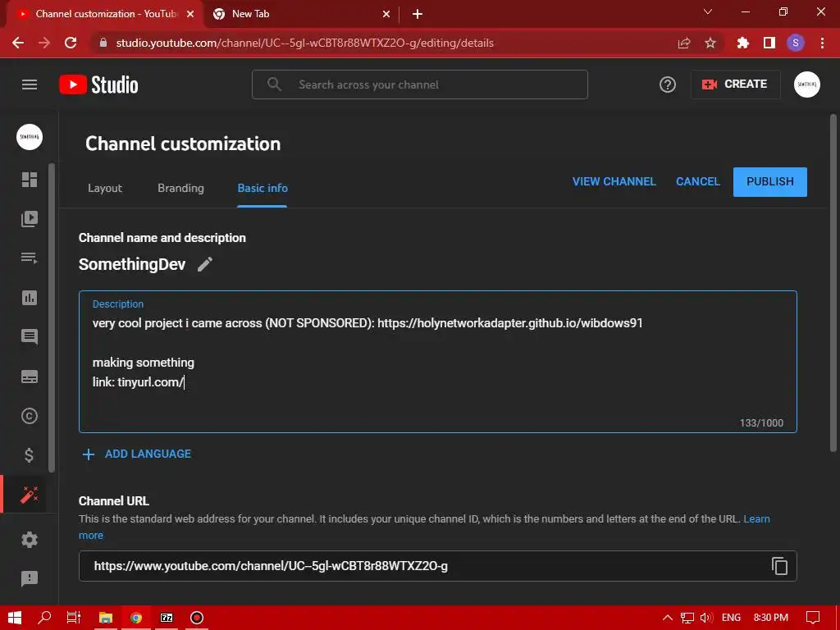Click the search magnifier icon

tap(274, 84)
